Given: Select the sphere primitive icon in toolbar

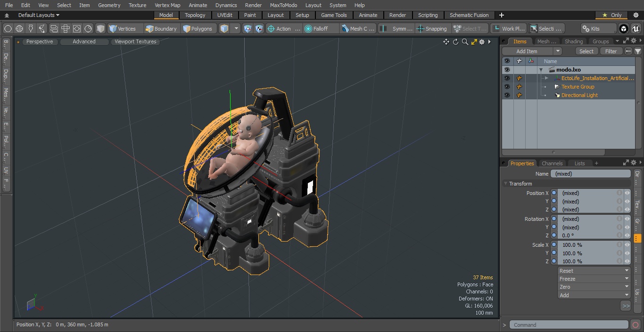Looking at the screenshot, I should [8, 29].
